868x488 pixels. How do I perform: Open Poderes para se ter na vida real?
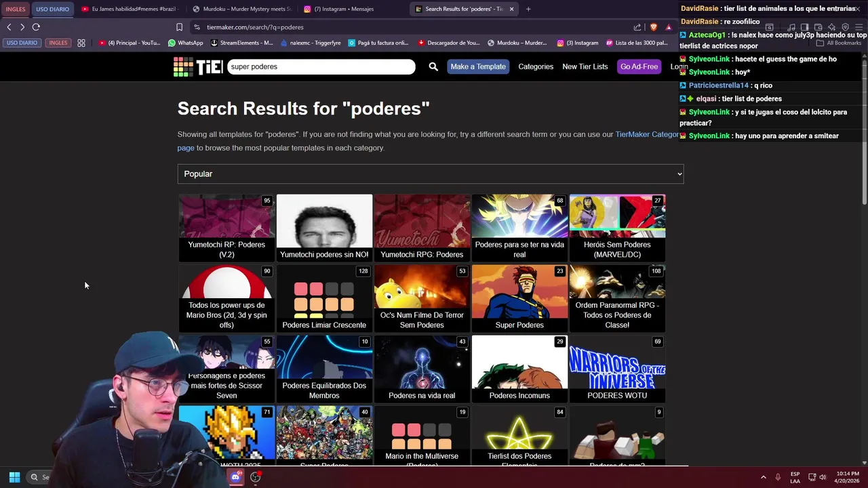519,228
